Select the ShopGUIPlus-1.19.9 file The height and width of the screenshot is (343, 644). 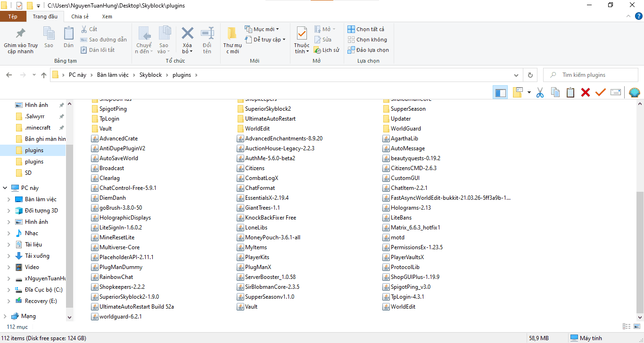coord(411,277)
